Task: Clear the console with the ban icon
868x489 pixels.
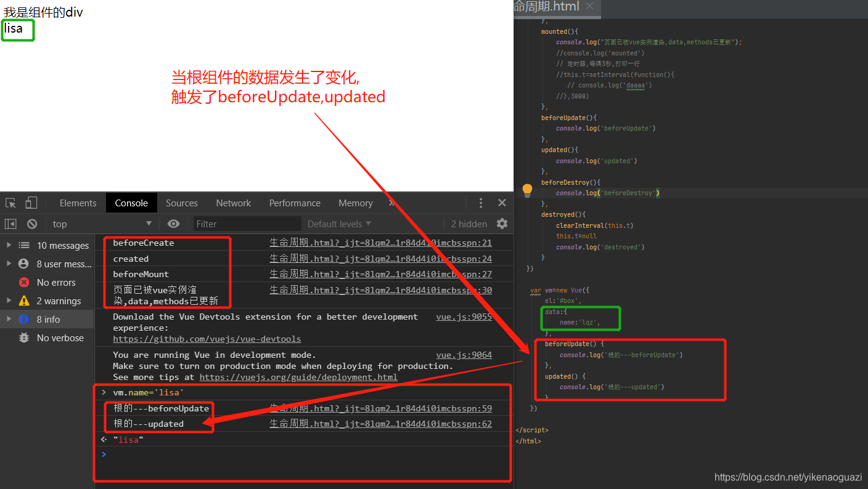Action: pos(32,224)
